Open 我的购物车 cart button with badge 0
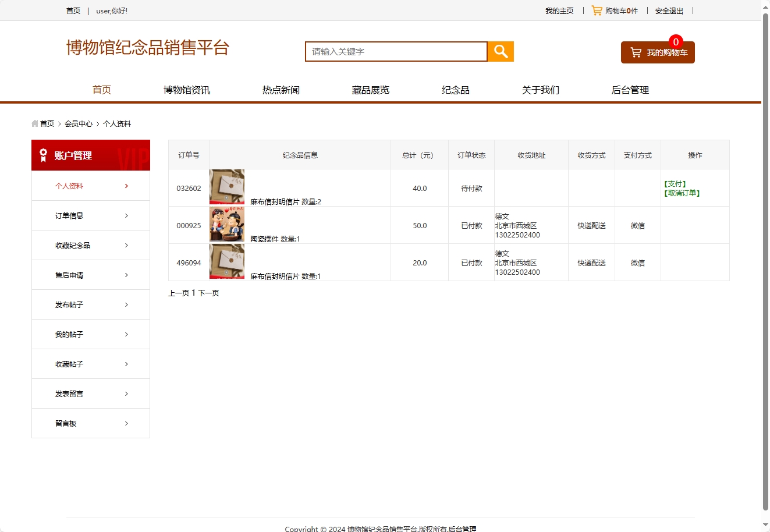Viewport: 770px width, 532px height. (657, 52)
